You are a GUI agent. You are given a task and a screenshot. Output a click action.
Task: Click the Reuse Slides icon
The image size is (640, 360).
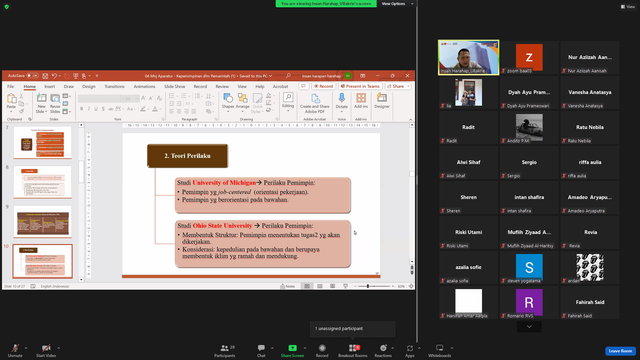55,98
